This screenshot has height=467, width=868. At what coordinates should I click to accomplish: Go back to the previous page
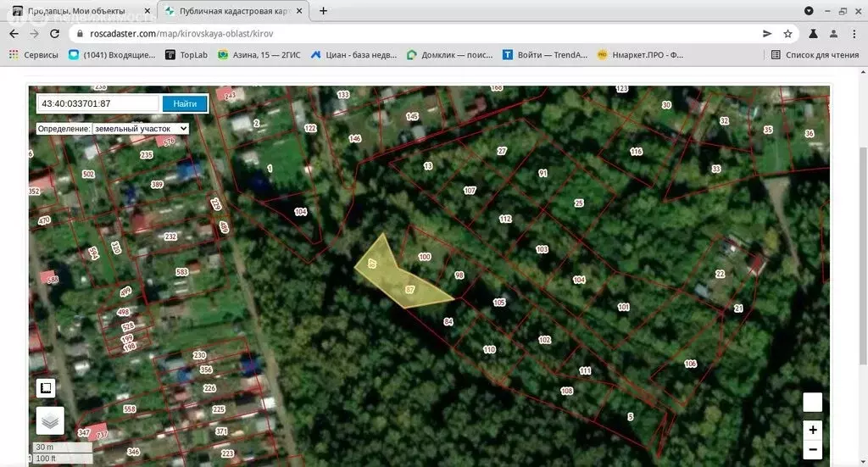coord(14,34)
